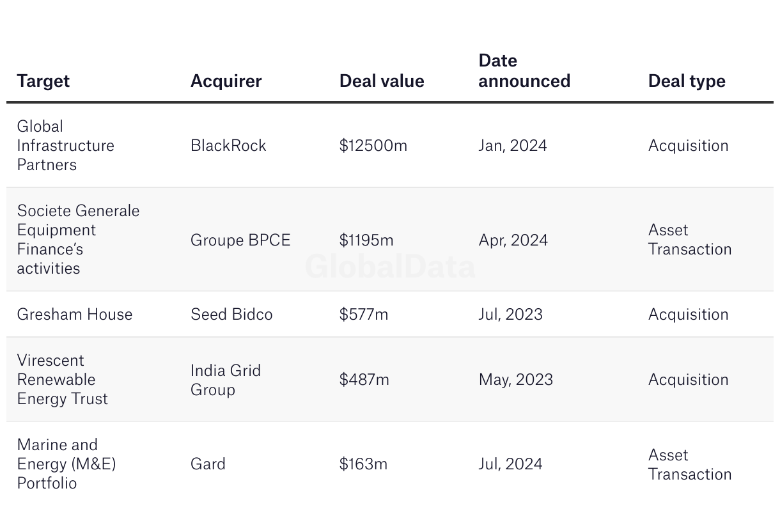Click Gard in the Acquirer column
The width and height of the screenshot is (780, 532).
point(208,464)
